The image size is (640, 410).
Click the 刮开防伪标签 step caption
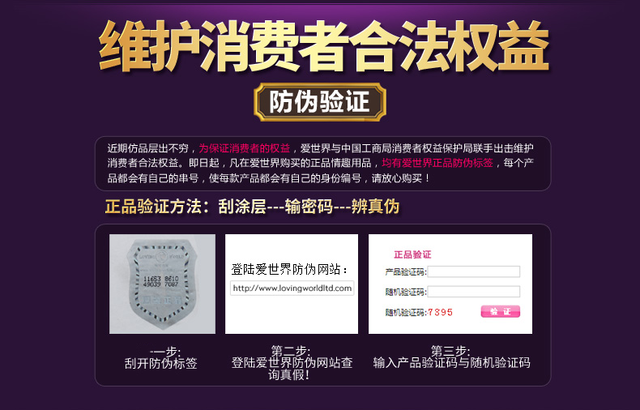[161, 358]
